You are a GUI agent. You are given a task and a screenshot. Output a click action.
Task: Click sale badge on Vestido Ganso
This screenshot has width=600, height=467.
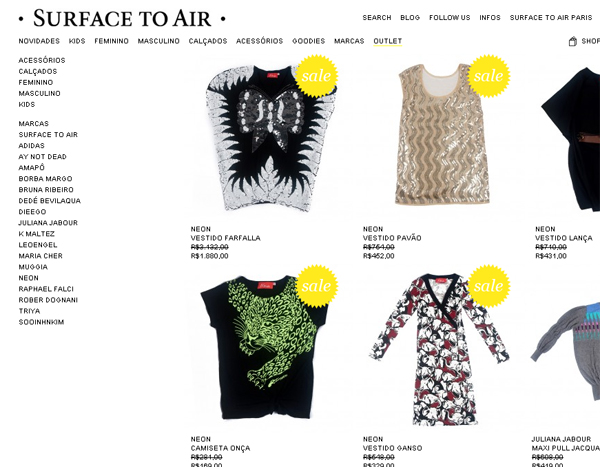coord(489,286)
